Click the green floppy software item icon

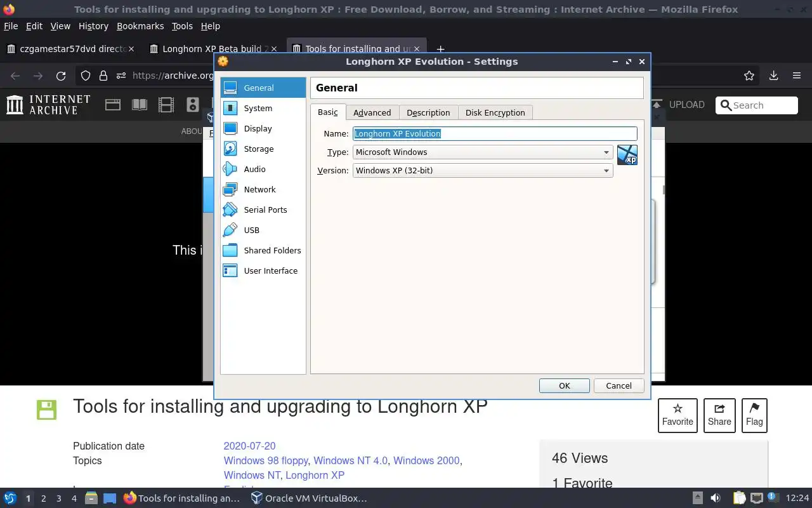47,410
